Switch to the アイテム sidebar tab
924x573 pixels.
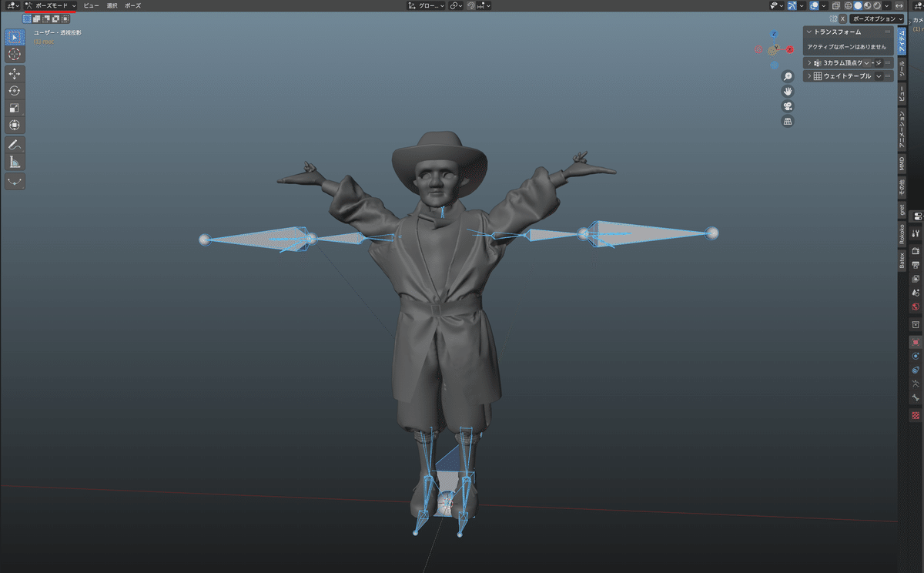pyautogui.click(x=902, y=40)
